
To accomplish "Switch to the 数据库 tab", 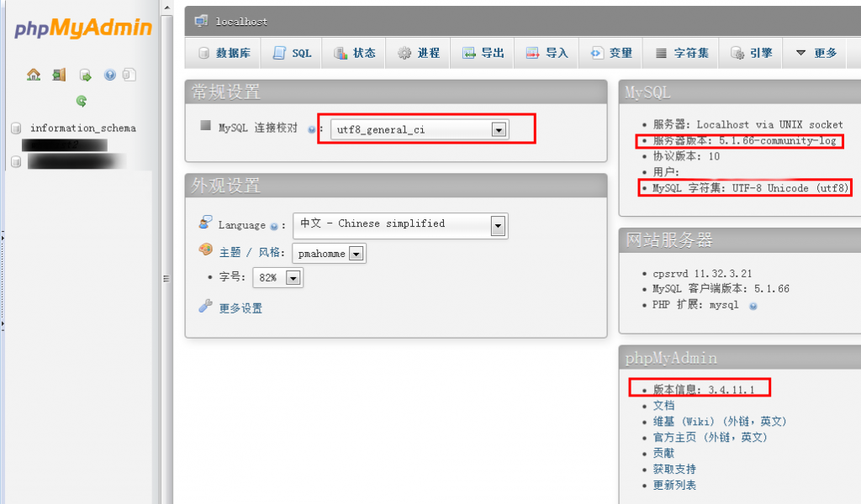I will point(224,53).
